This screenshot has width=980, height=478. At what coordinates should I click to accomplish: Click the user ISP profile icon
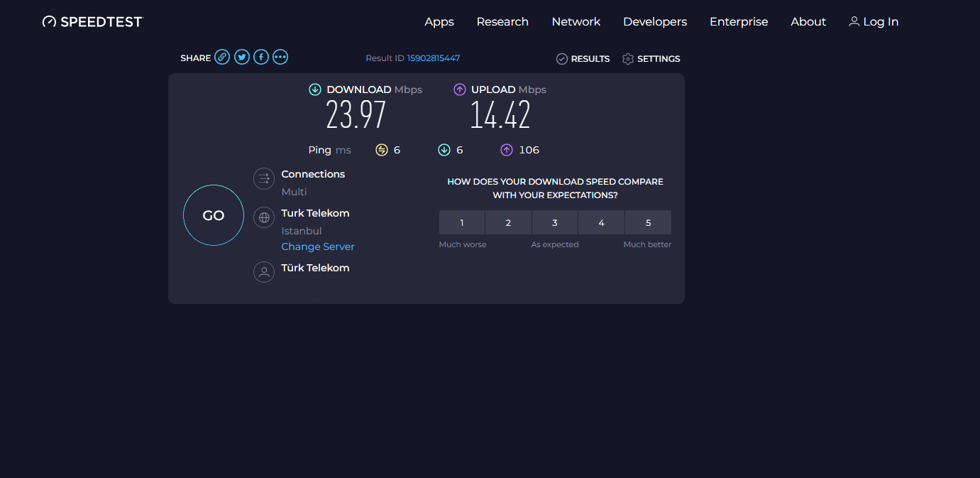pyautogui.click(x=264, y=272)
